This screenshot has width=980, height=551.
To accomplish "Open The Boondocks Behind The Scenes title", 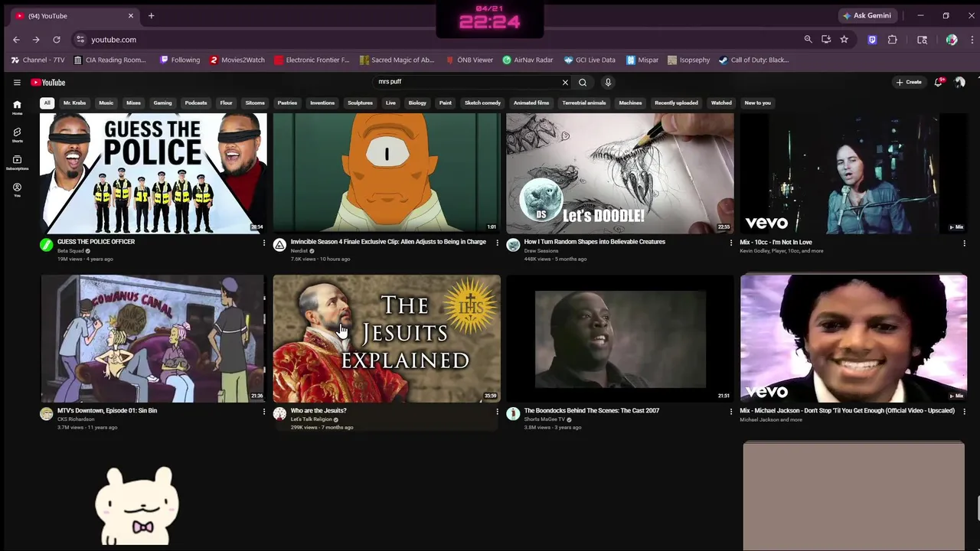I will click(x=592, y=410).
